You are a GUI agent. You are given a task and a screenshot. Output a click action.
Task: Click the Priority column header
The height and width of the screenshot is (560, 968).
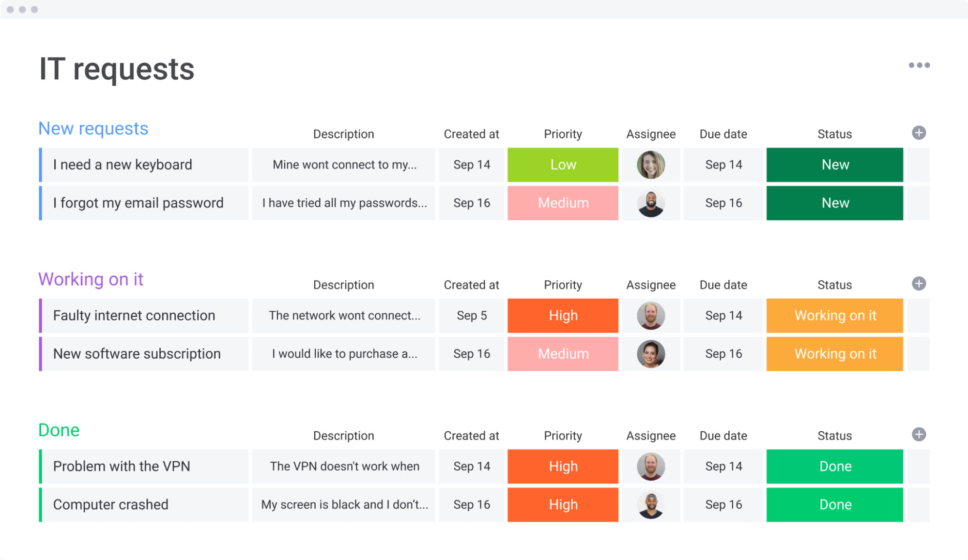(x=562, y=134)
